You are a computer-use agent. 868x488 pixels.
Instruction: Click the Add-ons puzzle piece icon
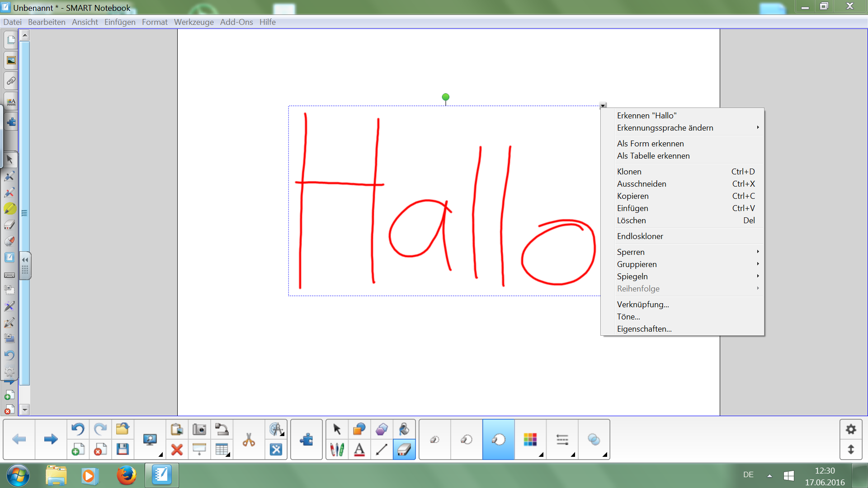(x=307, y=439)
